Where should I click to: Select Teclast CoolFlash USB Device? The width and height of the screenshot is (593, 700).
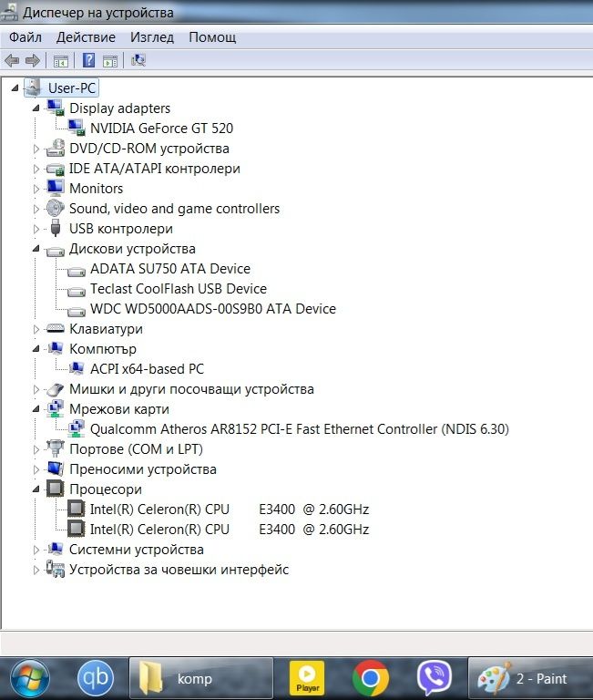point(179,289)
